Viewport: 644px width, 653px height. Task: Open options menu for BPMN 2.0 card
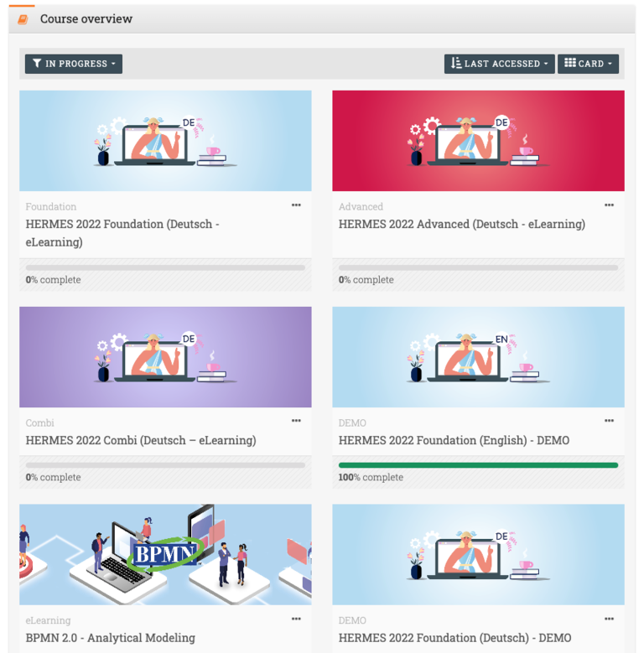pyautogui.click(x=296, y=619)
